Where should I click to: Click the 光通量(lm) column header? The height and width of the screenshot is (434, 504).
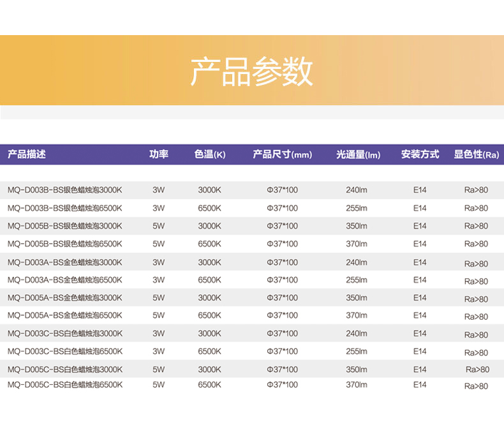(x=358, y=154)
